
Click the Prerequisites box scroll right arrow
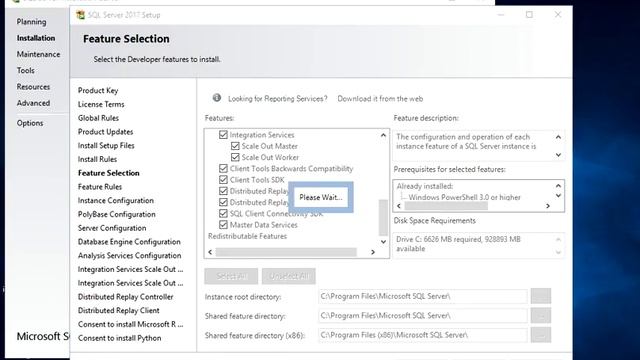[x=548, y=206]
